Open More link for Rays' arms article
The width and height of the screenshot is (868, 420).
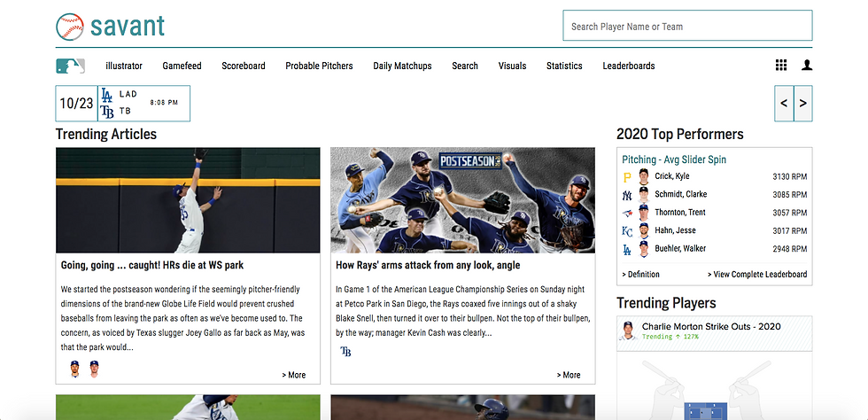pyautogui.click(x=569, y=375)
